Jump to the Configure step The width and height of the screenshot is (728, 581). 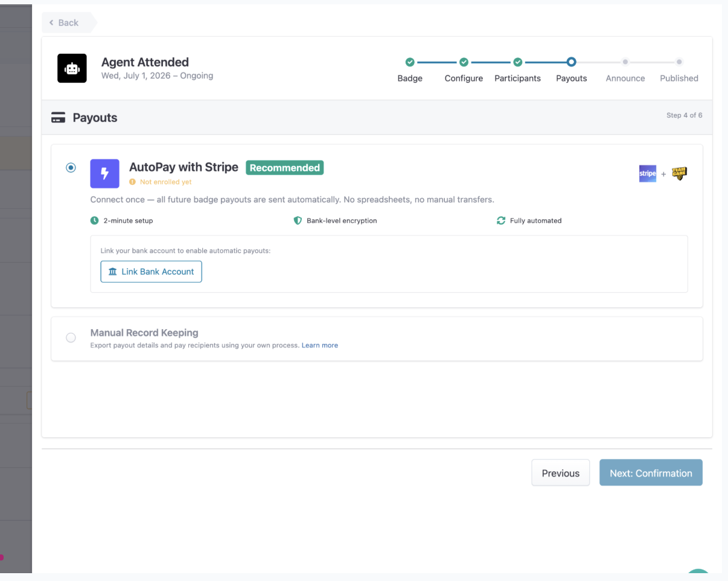pyautogui.click(x=464, y=62)
